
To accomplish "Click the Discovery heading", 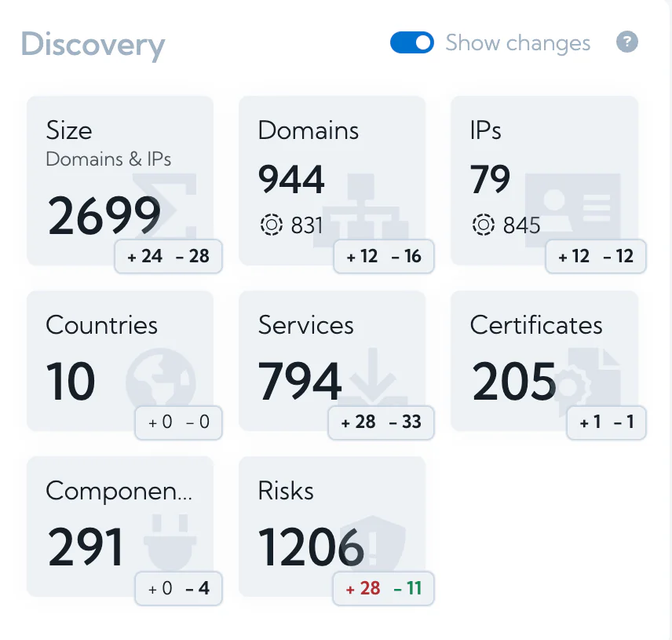I will (x=92, y=46).
